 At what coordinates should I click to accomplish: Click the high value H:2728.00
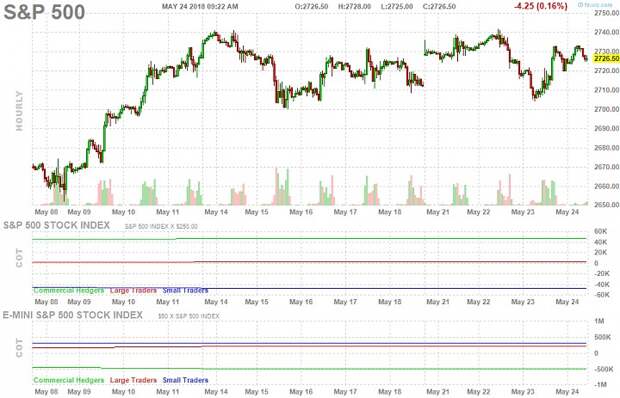click(354, 7)
